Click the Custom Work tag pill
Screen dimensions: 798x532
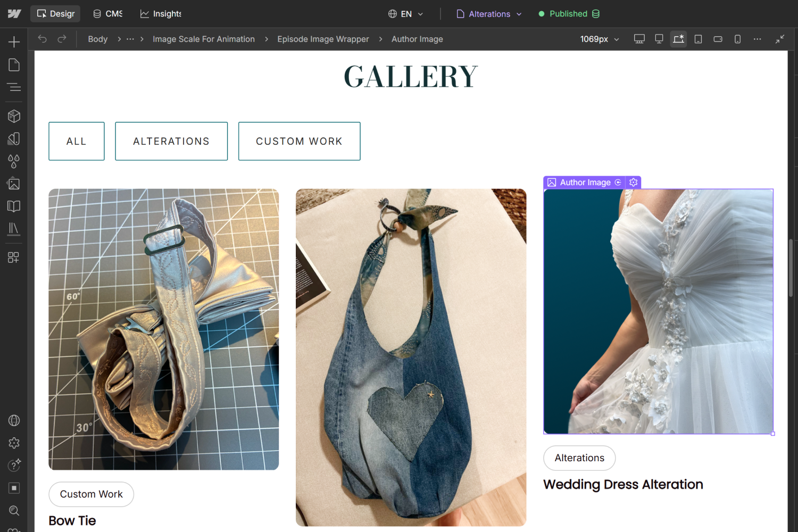pyautogui.click(x=91, y=494)
